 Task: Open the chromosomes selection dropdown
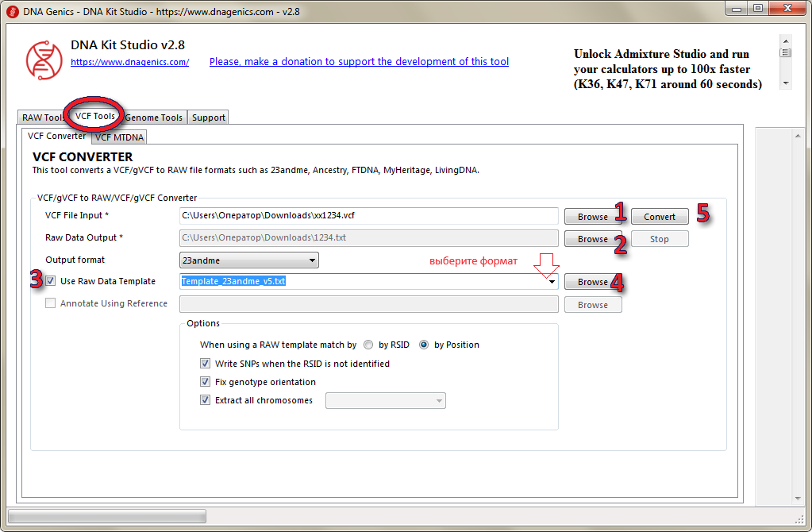click(385, 400)
